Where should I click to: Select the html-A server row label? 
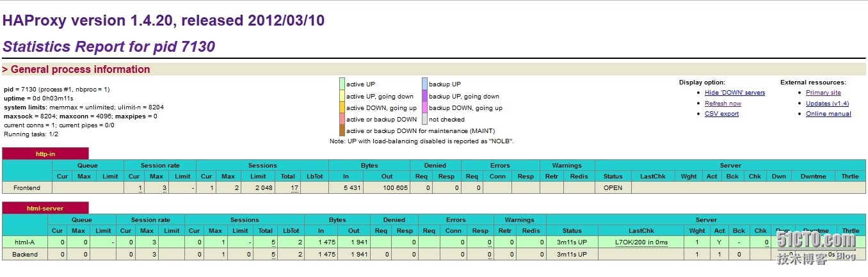25,242
